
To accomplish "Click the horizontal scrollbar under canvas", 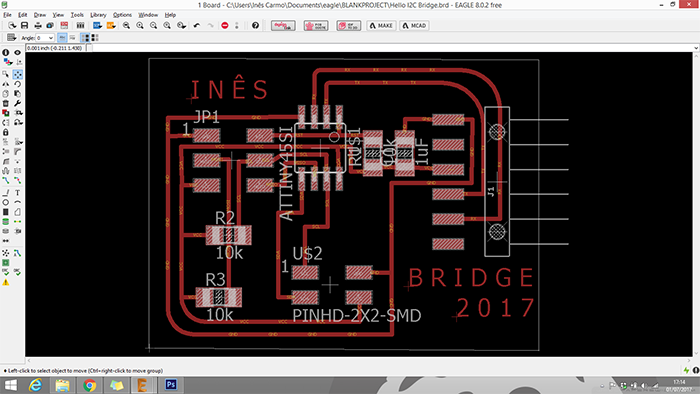I will pos(358,360).
